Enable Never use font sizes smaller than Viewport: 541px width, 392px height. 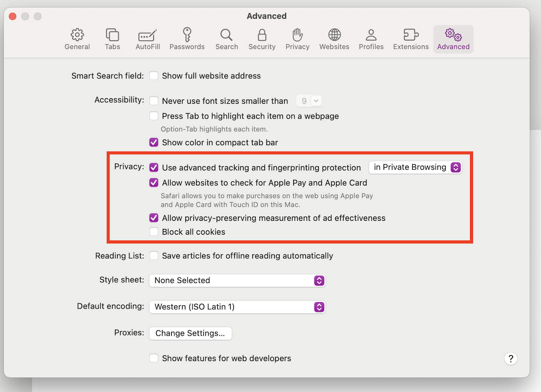click(x=154, y=101)
